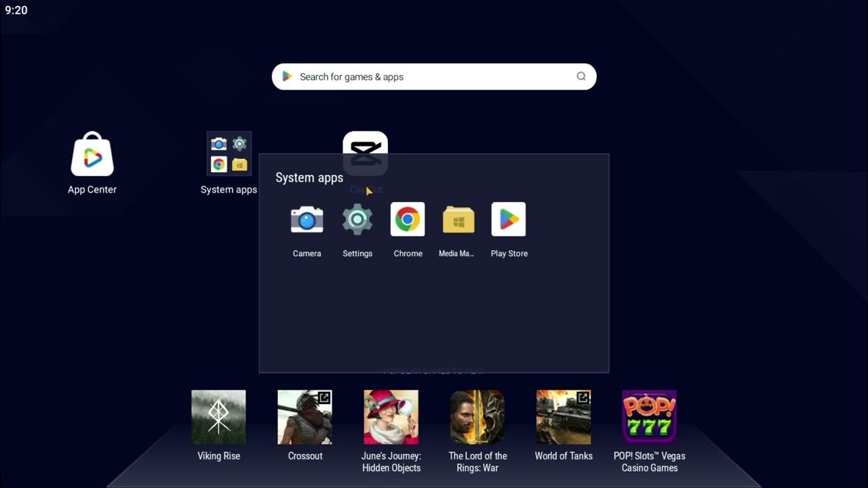Open Media Manager folder icon
The height and width of the screenshot is (488, 868).
458,220
